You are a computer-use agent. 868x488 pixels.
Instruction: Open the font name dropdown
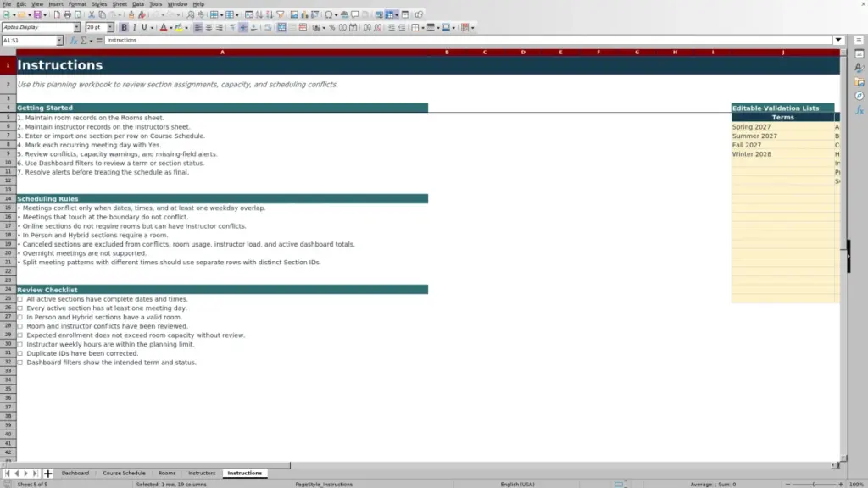pyautogui.click(x=77, y=28)
